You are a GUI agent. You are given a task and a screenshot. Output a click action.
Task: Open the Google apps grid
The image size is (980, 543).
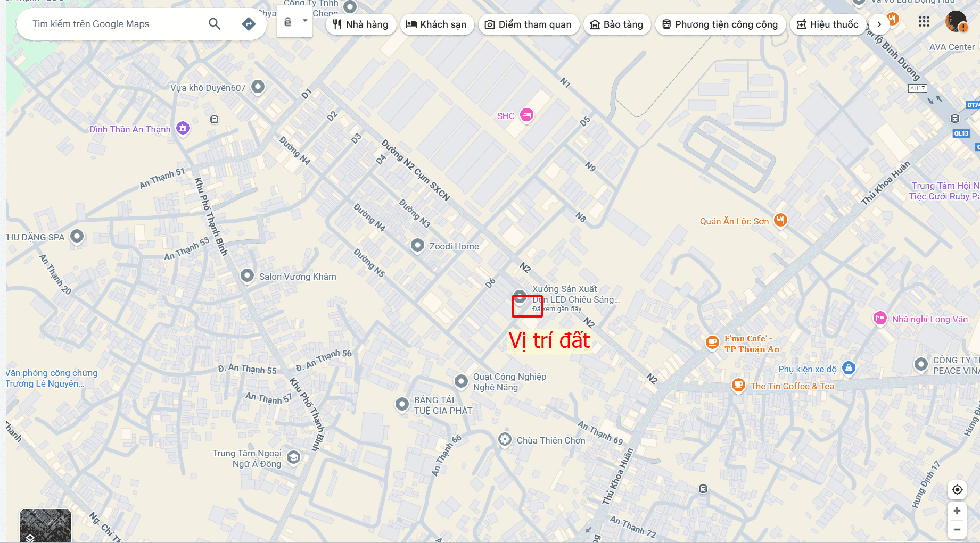point(924,22)
